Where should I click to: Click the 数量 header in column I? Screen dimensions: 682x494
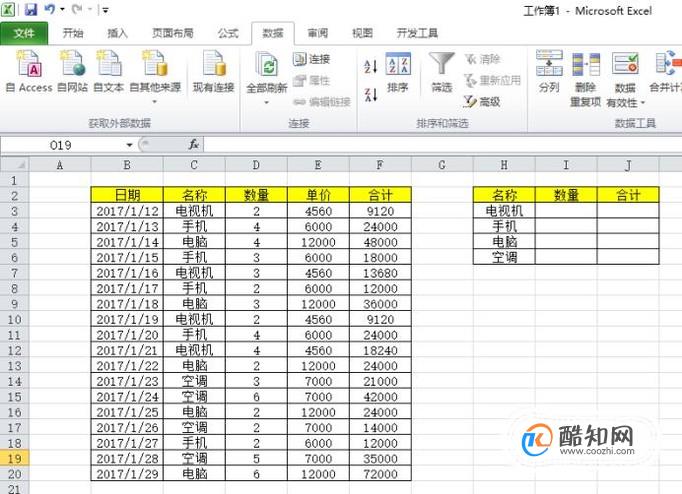pos(566,195)
